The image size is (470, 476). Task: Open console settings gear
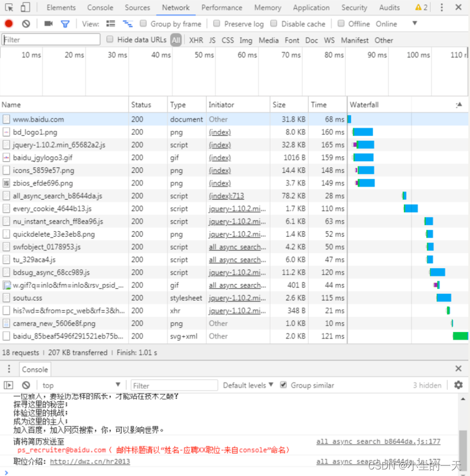click(459, 385)
